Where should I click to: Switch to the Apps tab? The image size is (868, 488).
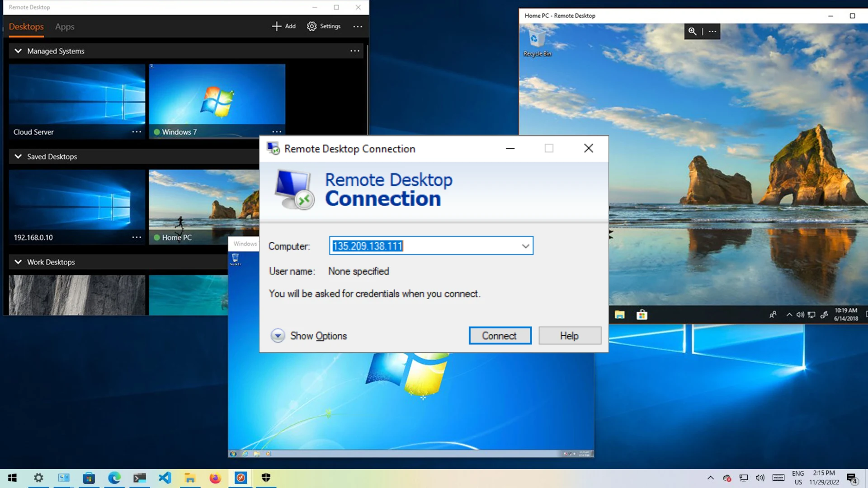click(64, 27)
